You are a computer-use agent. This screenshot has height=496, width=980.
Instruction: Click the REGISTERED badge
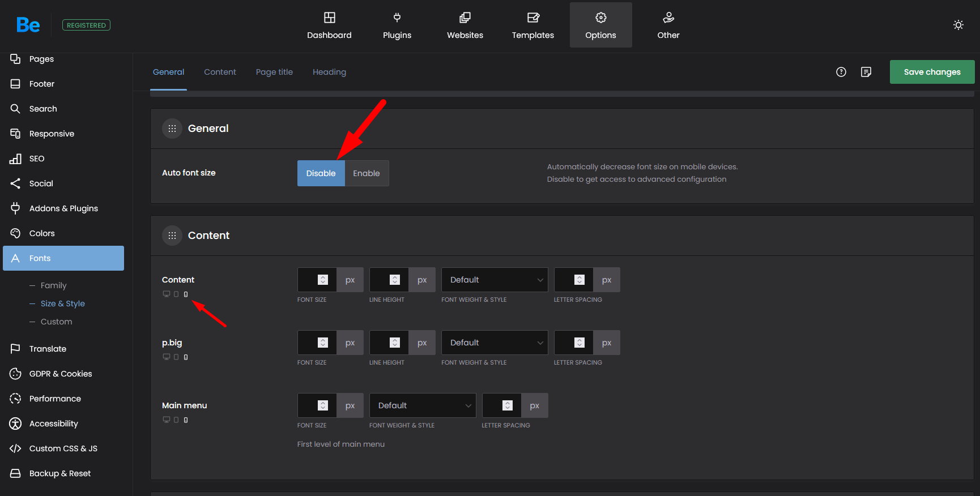86,25
